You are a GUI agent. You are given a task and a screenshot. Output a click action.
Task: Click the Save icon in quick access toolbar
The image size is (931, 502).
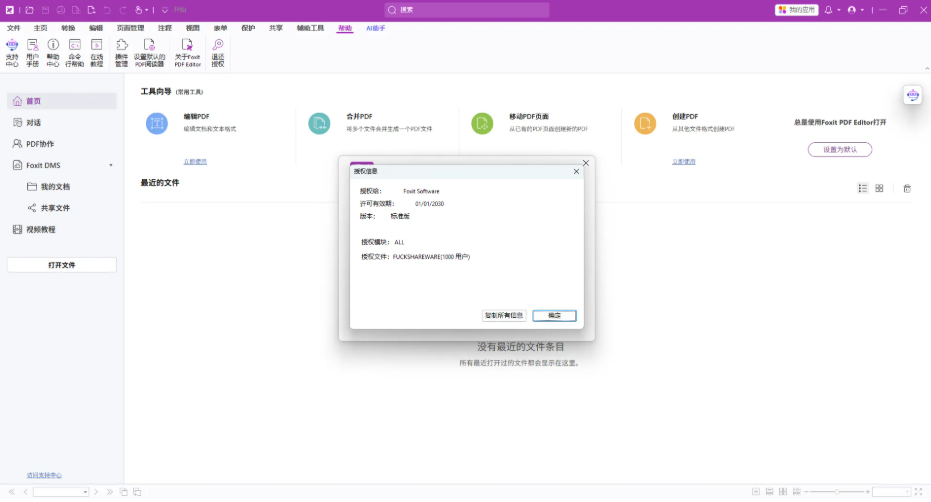click(x=45, y=10)
